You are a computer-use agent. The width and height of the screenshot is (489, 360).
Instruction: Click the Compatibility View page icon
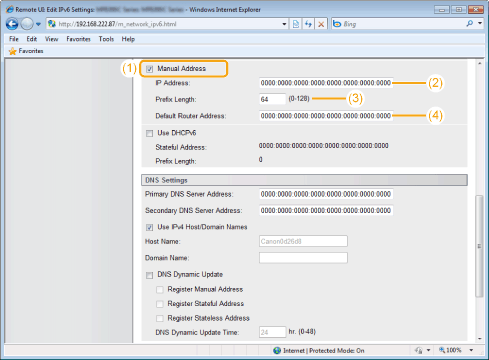click(x=296, y=24)
